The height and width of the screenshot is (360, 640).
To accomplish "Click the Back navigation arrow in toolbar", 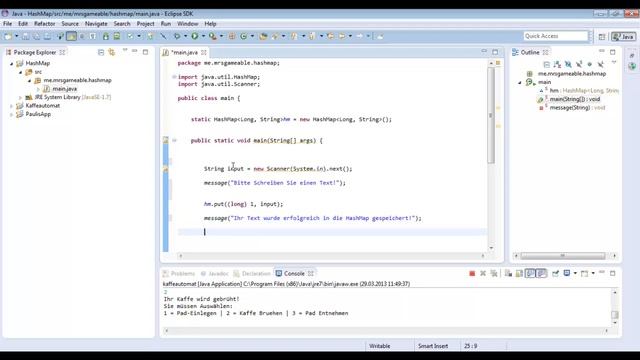I will [x=342, y=36].
